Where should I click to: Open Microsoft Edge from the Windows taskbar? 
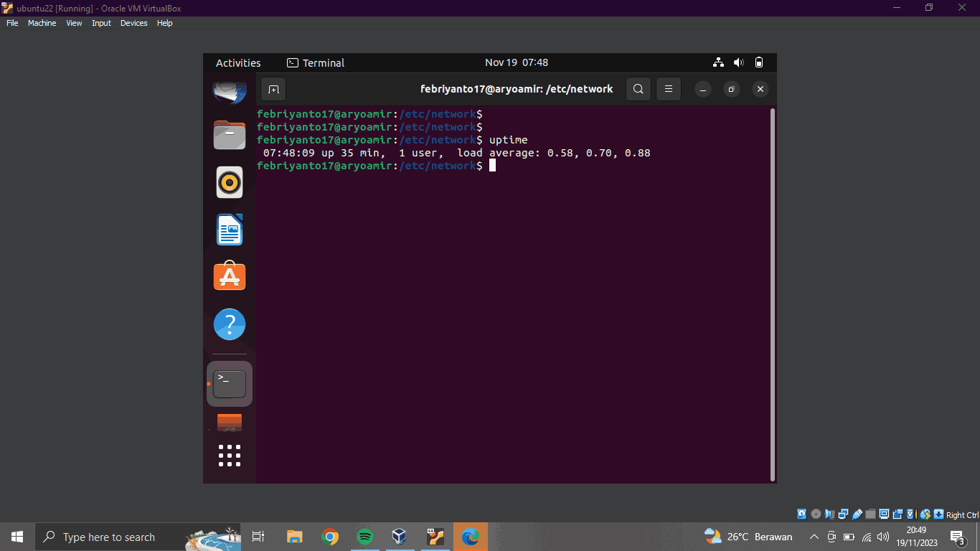pos(470,537)
